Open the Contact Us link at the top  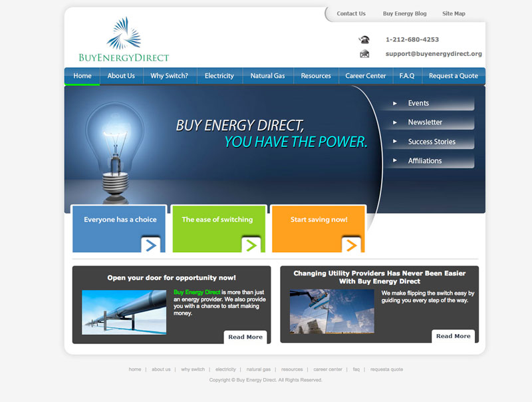click(351, 13)
